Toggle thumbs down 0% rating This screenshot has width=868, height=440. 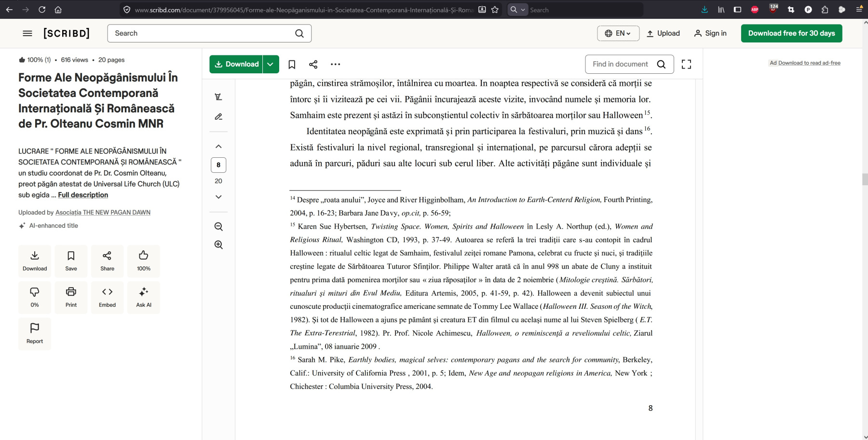coord(35,297)
